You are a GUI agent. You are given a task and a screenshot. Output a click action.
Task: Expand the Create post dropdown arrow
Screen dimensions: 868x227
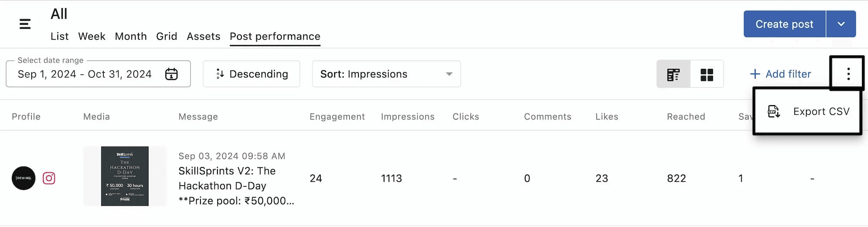click(841, 24)
